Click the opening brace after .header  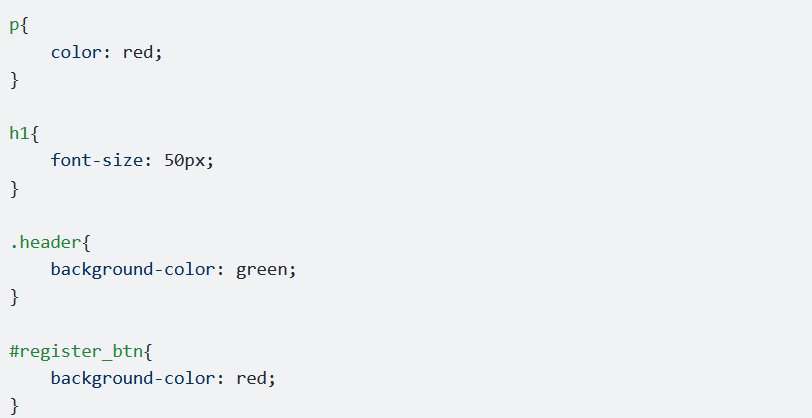point(86,242)
